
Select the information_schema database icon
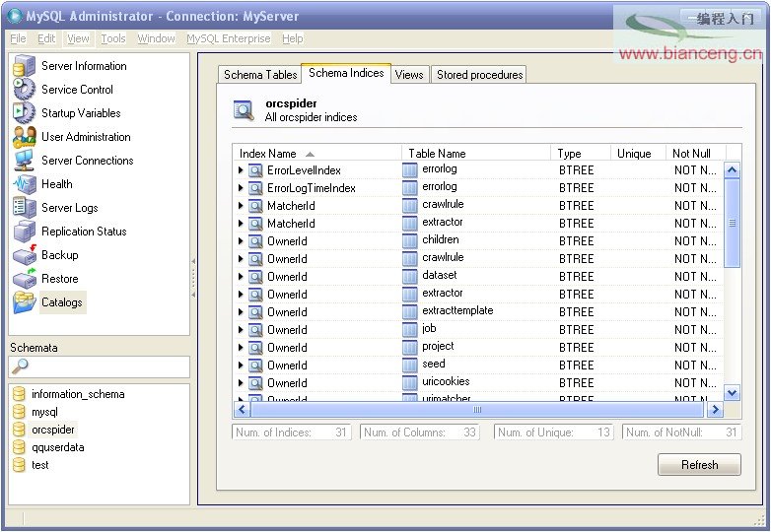[19, 394]
